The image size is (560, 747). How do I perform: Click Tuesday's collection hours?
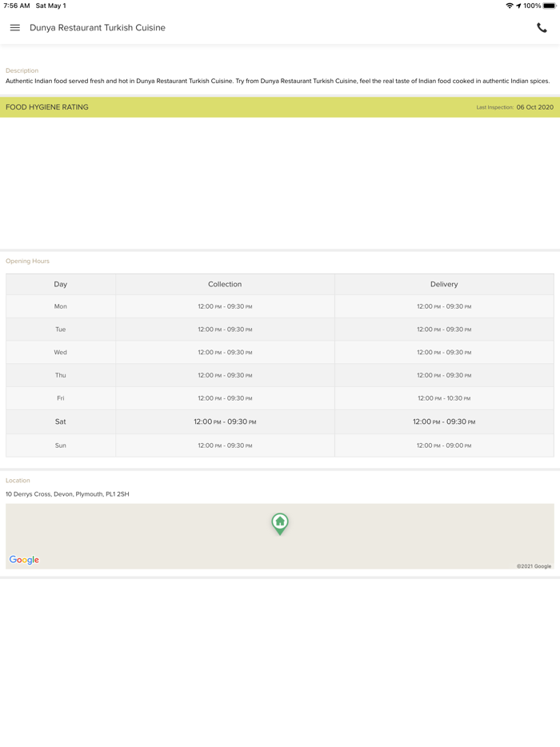coord(225,330)
